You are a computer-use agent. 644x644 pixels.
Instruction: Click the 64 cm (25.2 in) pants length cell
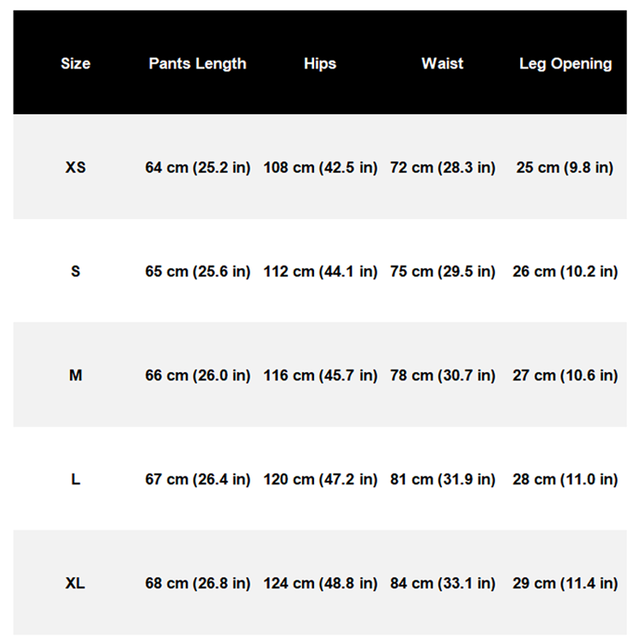point(198,168)
